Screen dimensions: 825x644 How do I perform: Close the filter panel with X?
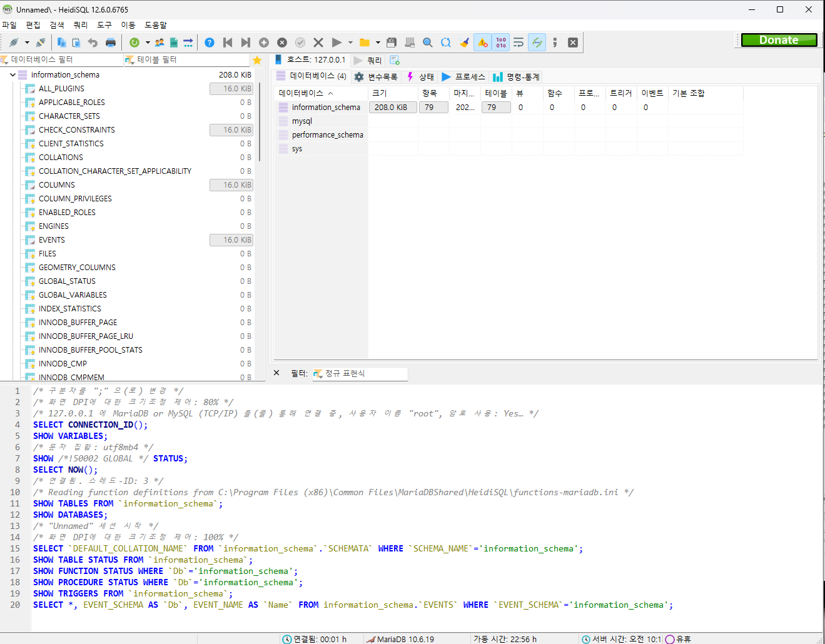pyautogui.click(x=276, y=373)
